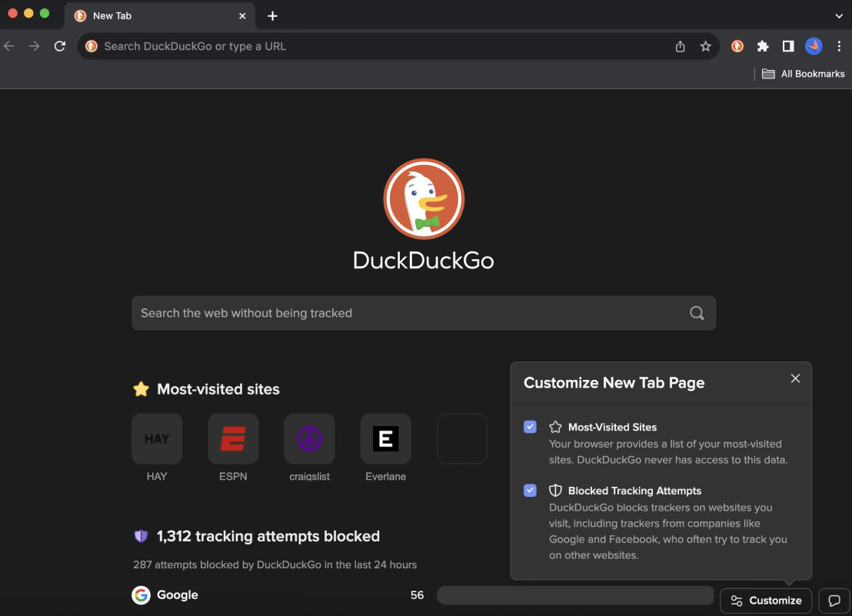Bookmark the page with the star icon
This screenshot has height=616, width=852.
(x=705, y=46)
